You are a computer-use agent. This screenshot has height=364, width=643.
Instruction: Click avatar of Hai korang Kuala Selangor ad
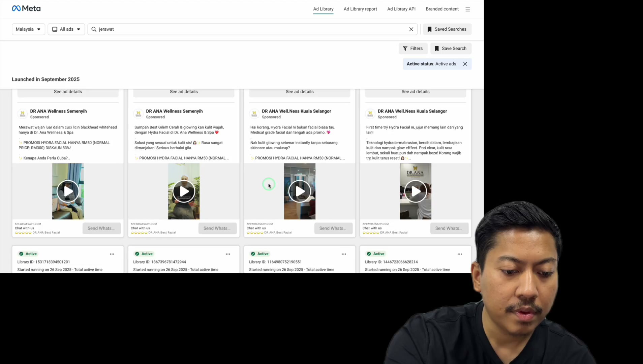coord(254,114)
